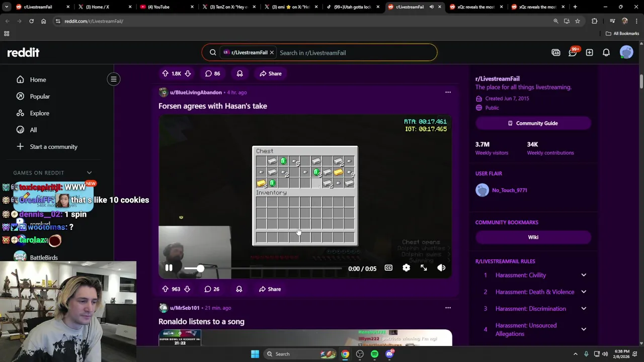Collapse Games on Reddit section
Screen dimensions: 644x362
[89, 173]
